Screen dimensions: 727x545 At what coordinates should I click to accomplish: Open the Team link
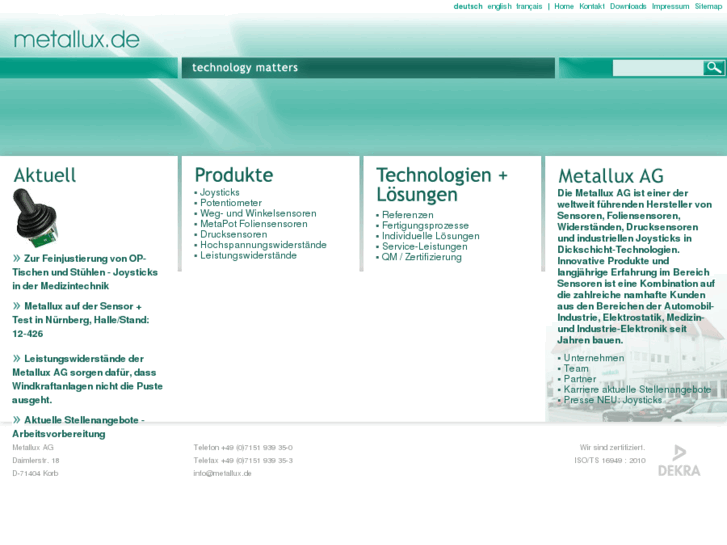(576, 368)
